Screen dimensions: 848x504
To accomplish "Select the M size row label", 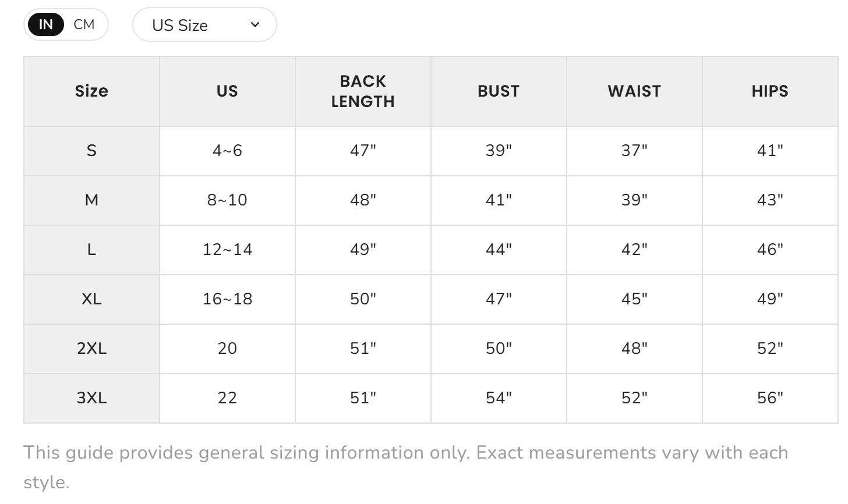I will tap(91, 200).
